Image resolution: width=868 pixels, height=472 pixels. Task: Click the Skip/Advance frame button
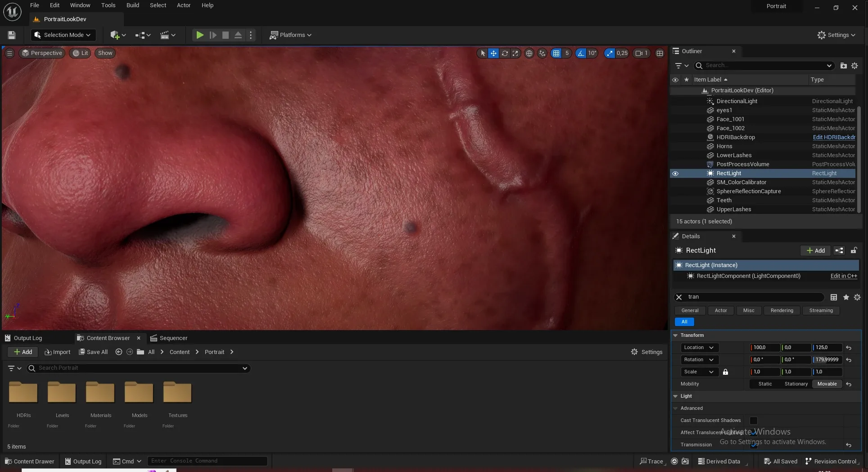(213, 35)
